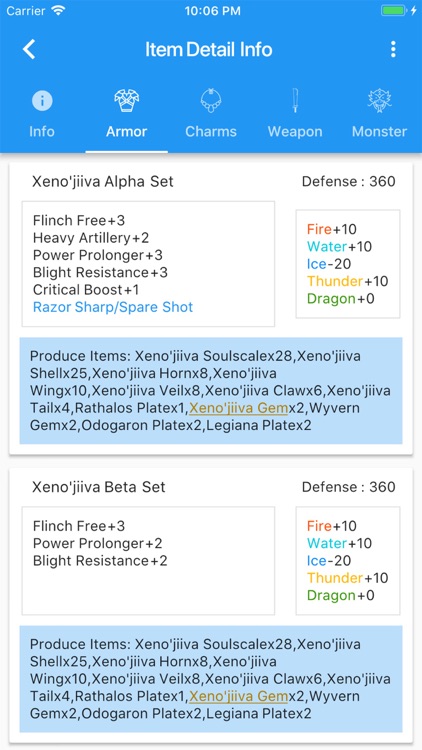Tap the Charms necklace icon
This screenshot has height=750, width=422.
211,101
